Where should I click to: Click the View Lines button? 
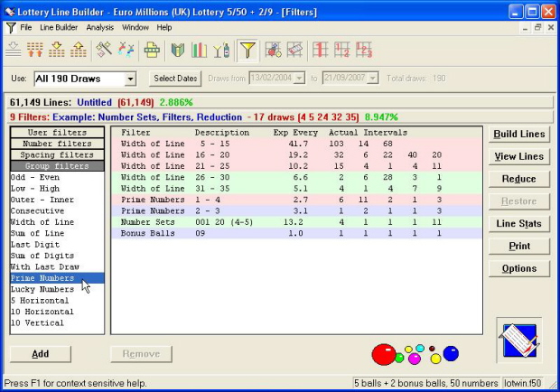[519, 156]
